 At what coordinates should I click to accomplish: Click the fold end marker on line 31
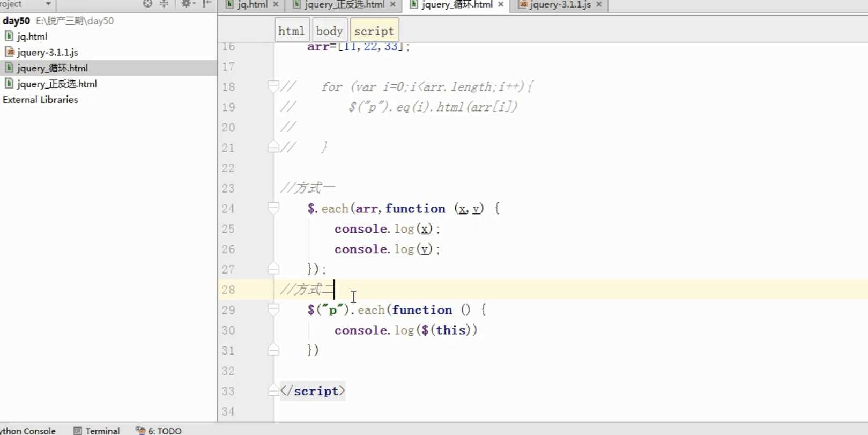tap(273, 350)
